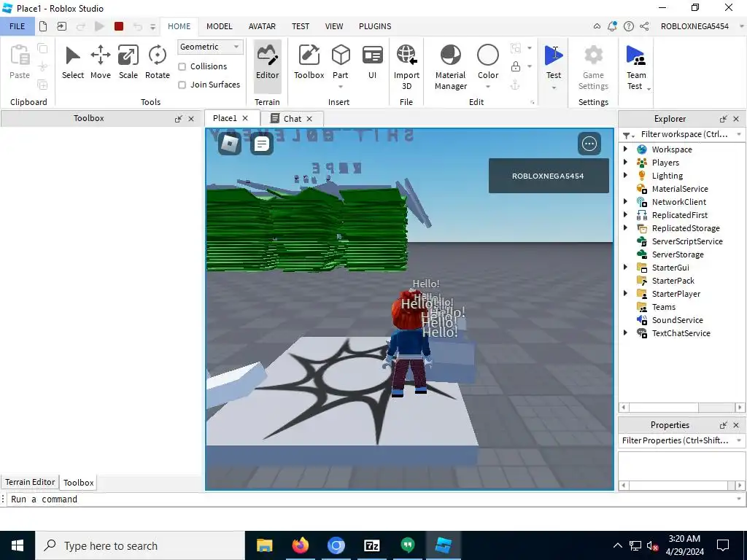The image size is (747, 560).
Task: Expand the Players node
Action: point(625,163)
